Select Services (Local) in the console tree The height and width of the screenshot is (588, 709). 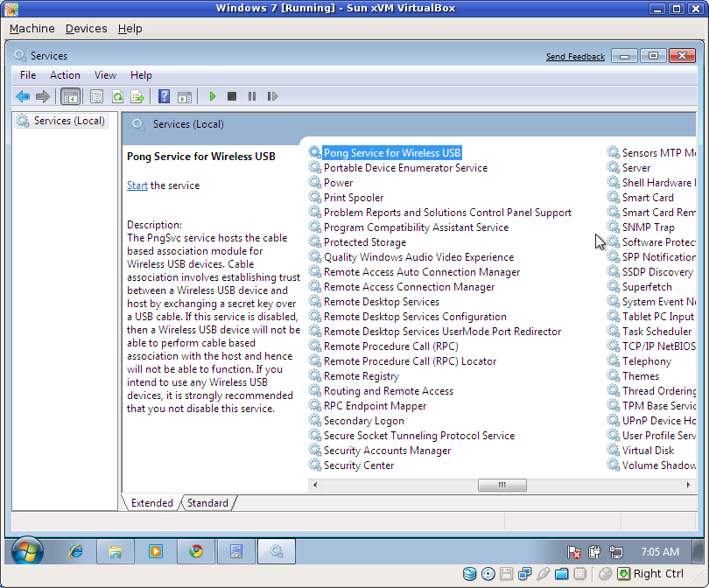[68, 121]
